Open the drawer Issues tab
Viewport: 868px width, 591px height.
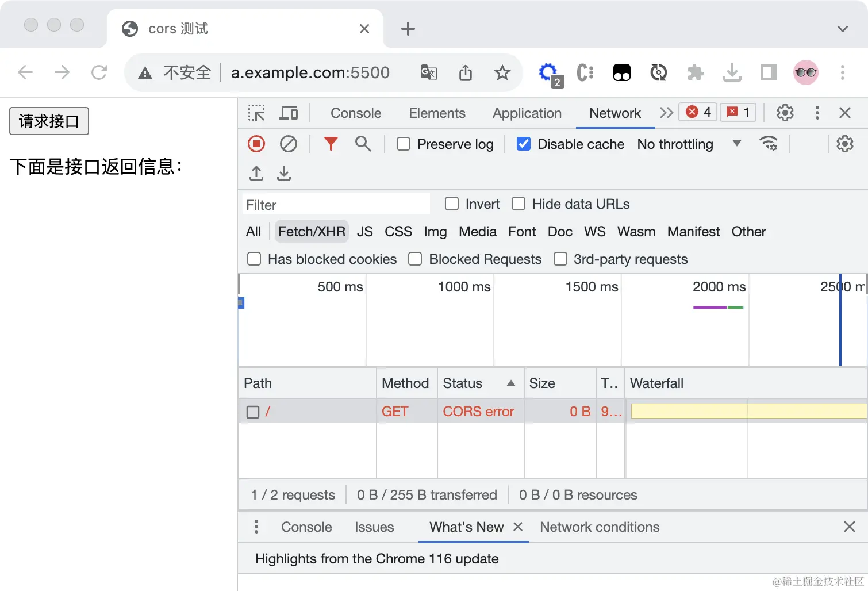(374, 527)
